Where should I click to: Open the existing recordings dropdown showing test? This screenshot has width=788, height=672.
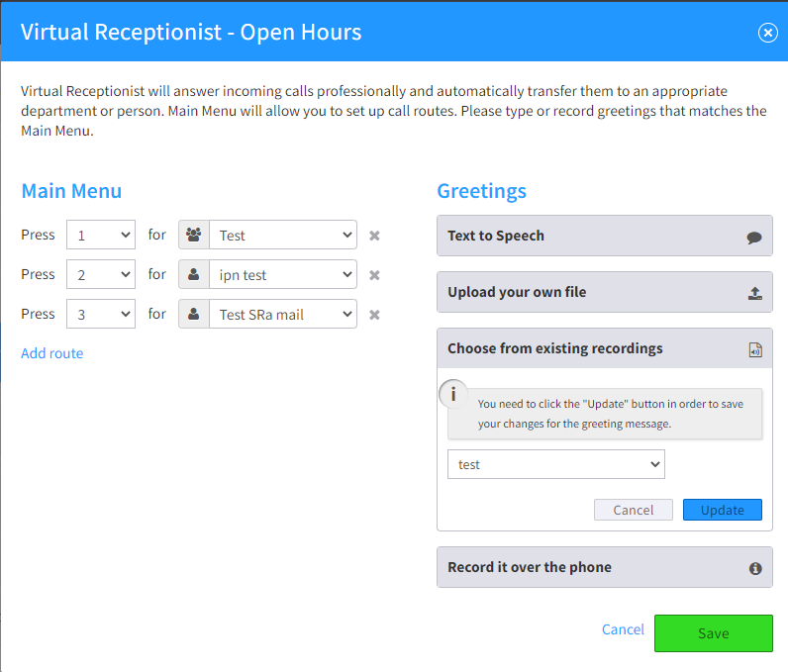(x=555, y=464)
